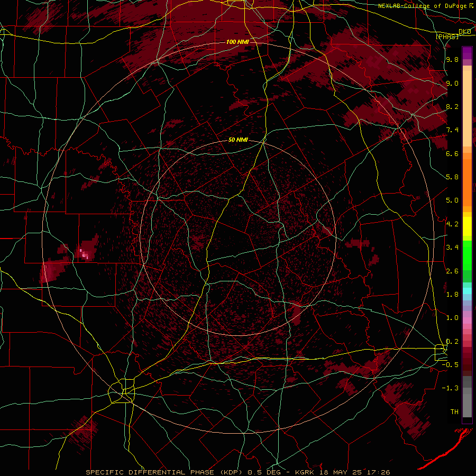Click the 8.2 value on the scale
This screenshot has width=476, height=476.
click(x=452, y=106)
